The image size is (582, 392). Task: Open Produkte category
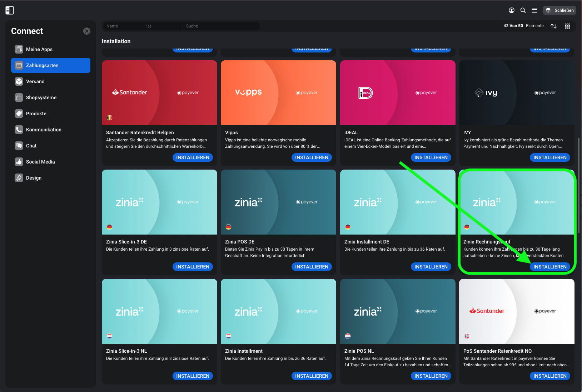click(51, 114)
